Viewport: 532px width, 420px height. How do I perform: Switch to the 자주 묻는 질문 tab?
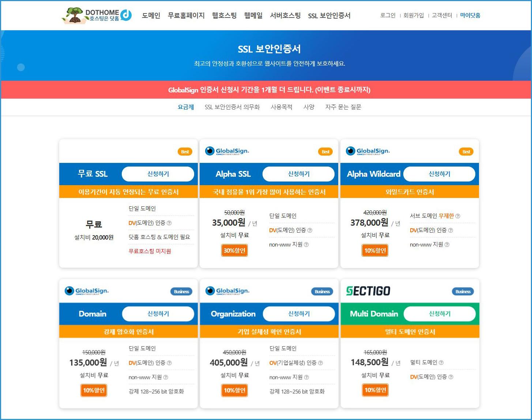click(343, 107)
